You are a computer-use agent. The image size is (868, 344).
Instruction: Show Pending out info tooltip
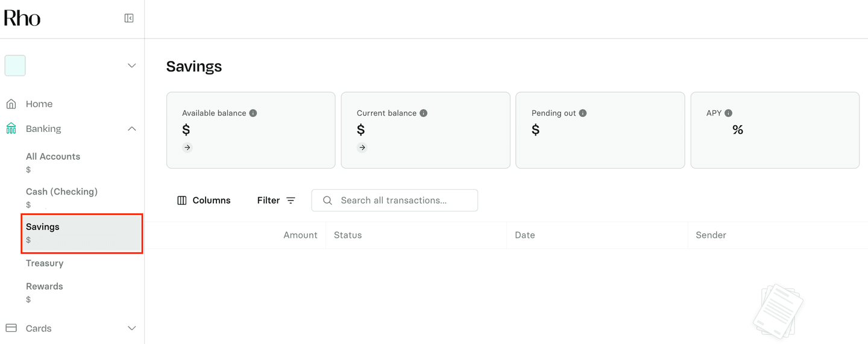tap(583, 113)
